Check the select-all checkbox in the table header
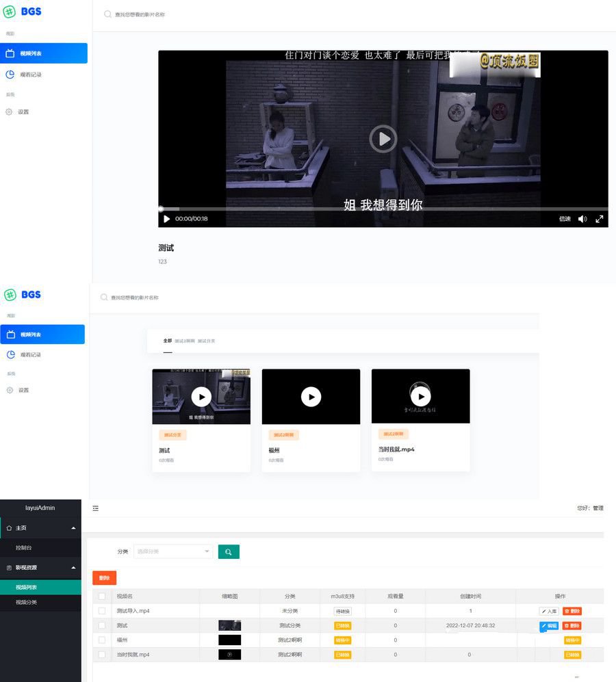 pyautogui.click(x=102, y=596)
